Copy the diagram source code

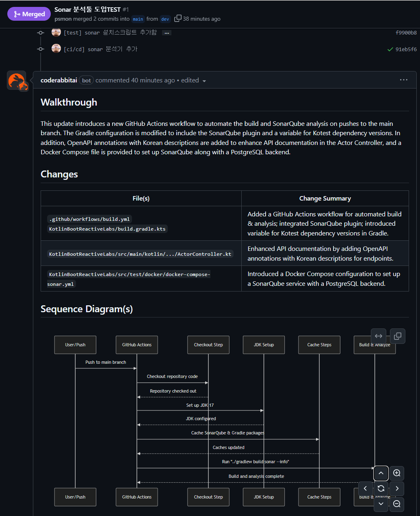tap(398, 336)
